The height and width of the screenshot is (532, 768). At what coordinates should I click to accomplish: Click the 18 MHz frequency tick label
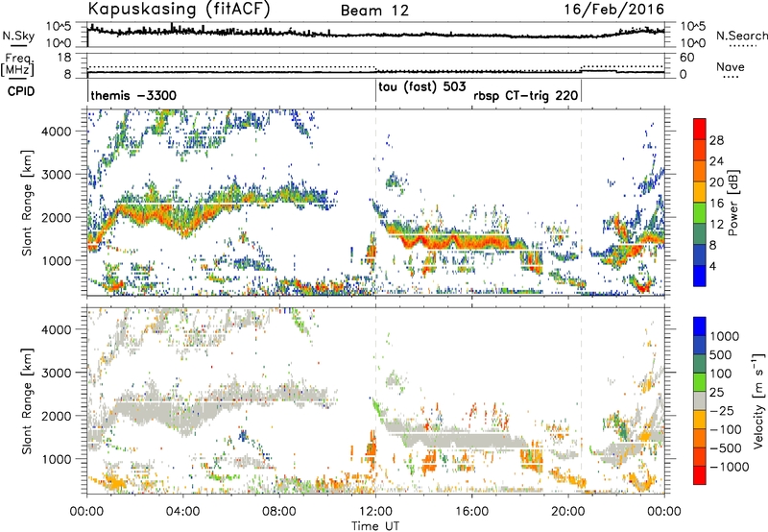[64, 58]
